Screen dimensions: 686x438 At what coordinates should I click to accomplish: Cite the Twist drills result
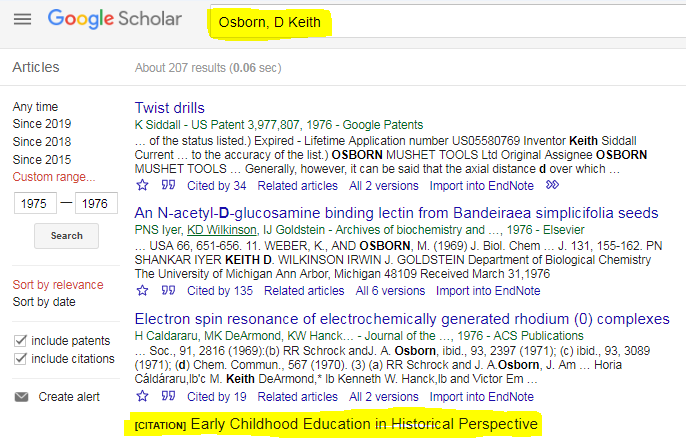168,185
